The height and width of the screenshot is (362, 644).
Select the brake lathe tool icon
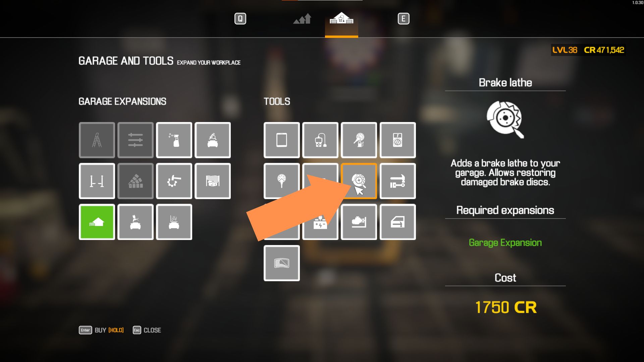pyautogui.click(x=358, y=181)
